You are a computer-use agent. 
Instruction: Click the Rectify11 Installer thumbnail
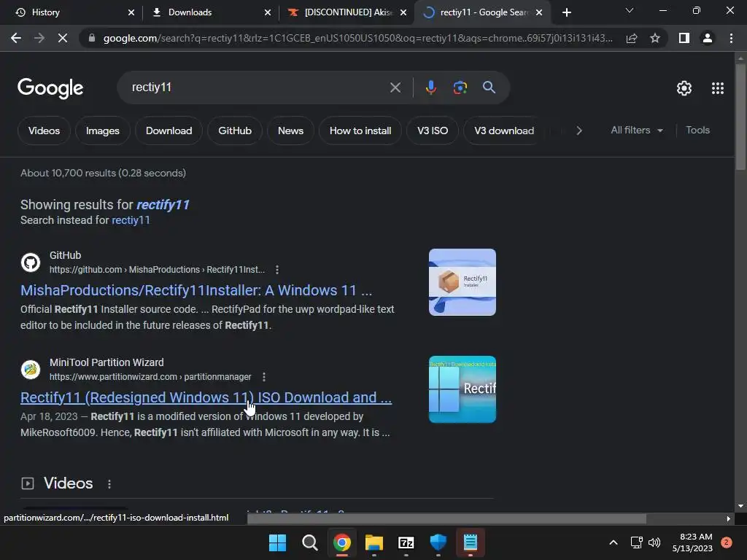pos(462,282)
